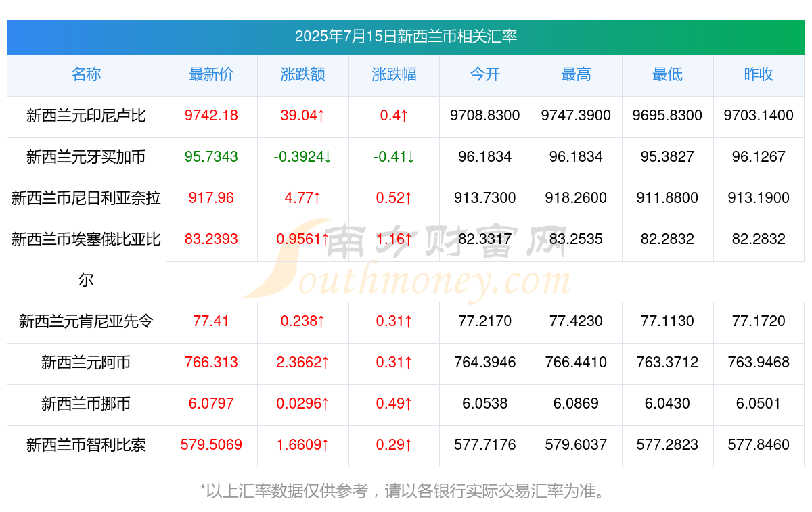
Task: Click highest value 918.2600
Action: pyautogui.click(x=576, y=198)
